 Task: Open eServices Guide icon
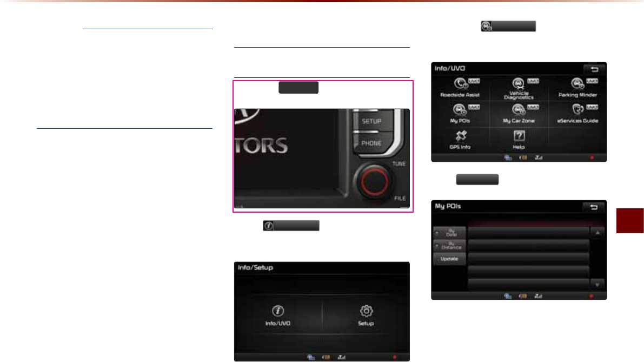tap(578, 114)
